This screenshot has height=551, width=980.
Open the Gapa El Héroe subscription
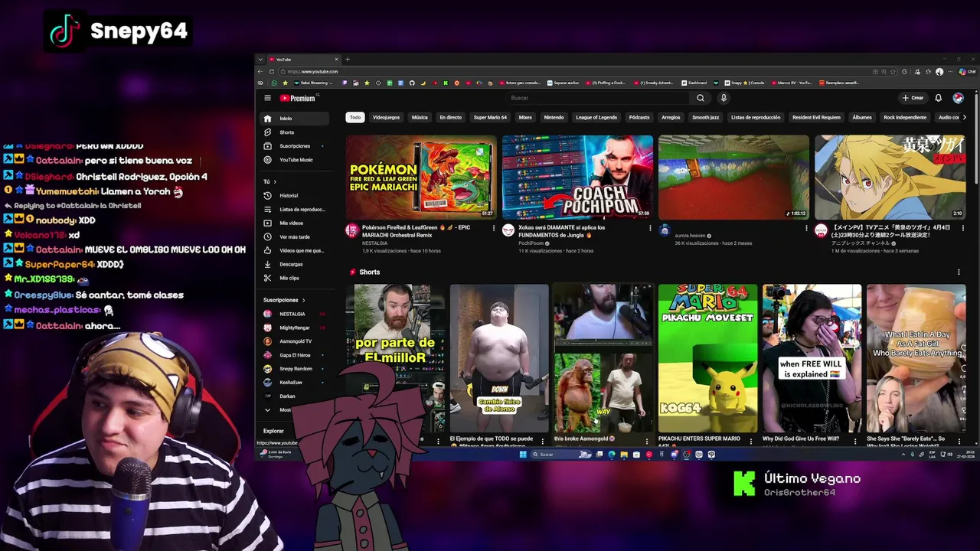point(295,355)
